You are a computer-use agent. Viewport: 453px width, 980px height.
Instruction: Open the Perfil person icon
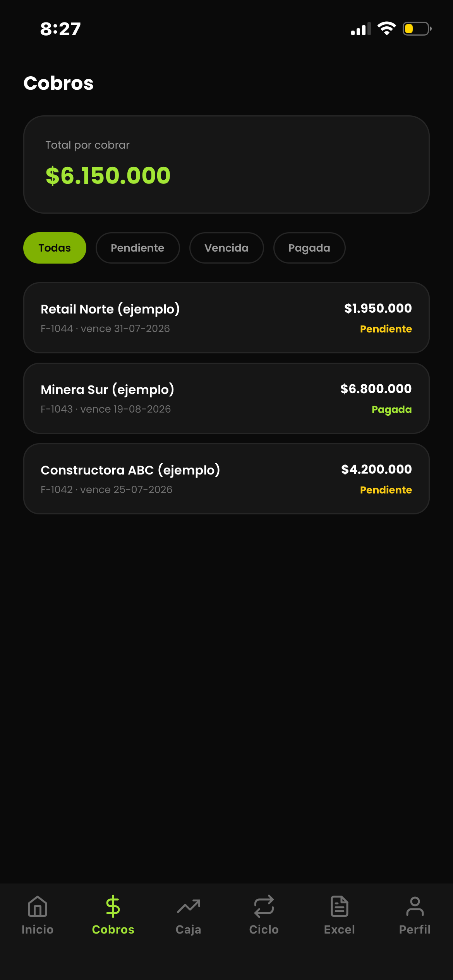pyautogui.click(x=415, y=906)
